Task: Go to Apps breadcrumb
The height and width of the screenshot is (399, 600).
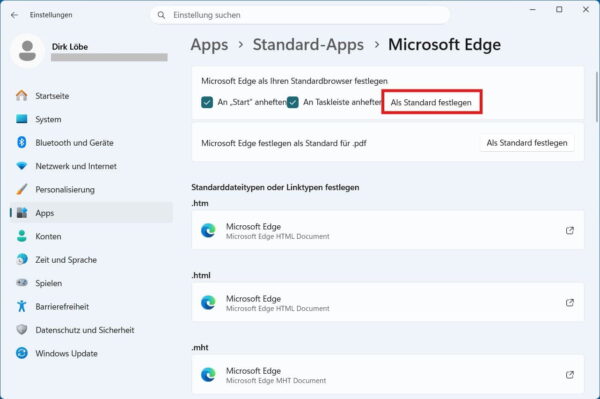Action: tap(209, 45)
